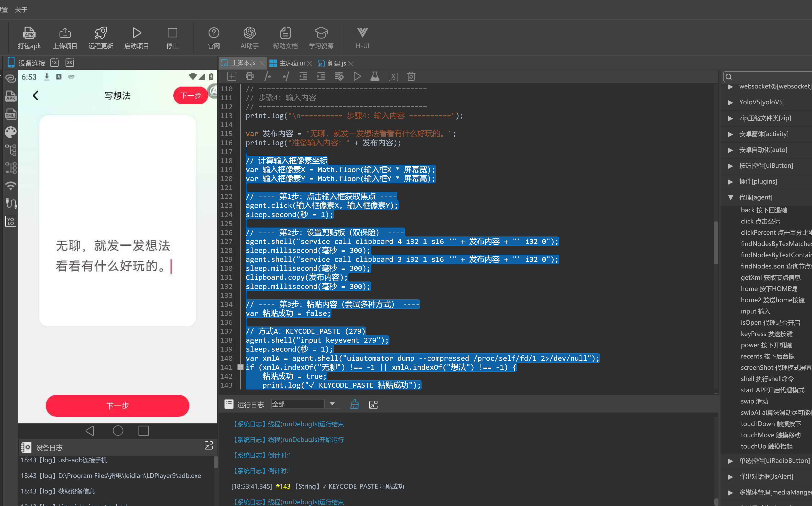The image size is (812, 506).
Task: Click the 停止 stop icon
Action: (172, 33)
